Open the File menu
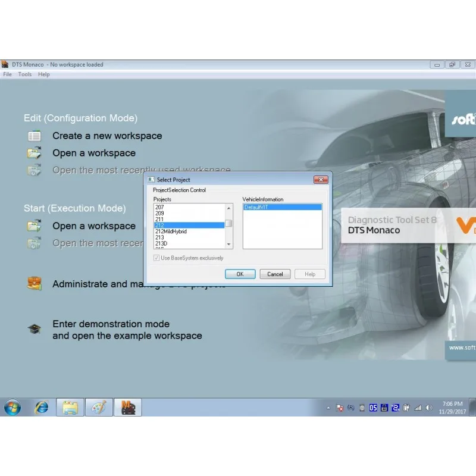This screenshot has width=476, height=476. click(7, 74)
